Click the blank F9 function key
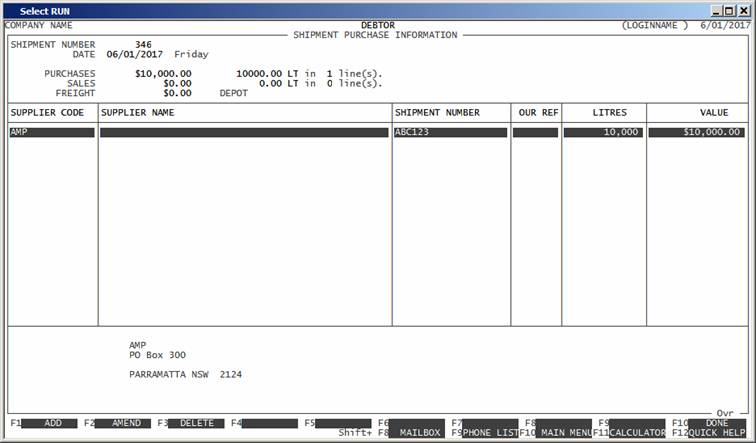 (637, 423)
